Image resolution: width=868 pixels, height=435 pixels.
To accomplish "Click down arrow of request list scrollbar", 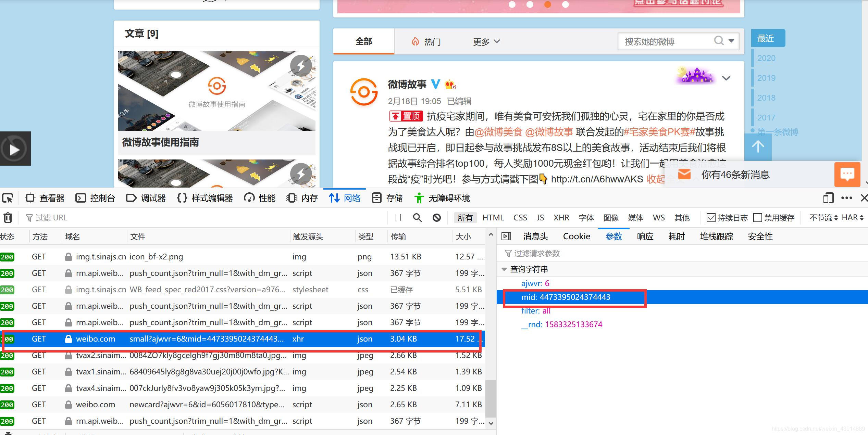I will click(491, 423).
